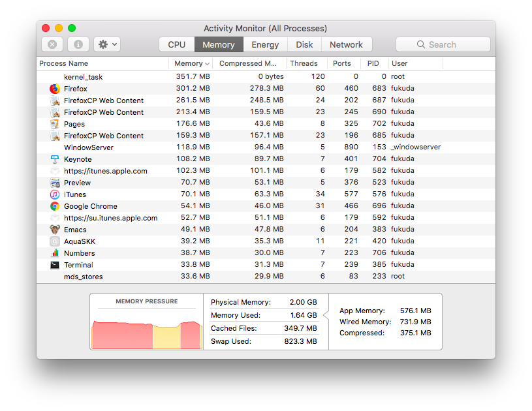Click the 301.2 MB Firefox memory value

193,89
